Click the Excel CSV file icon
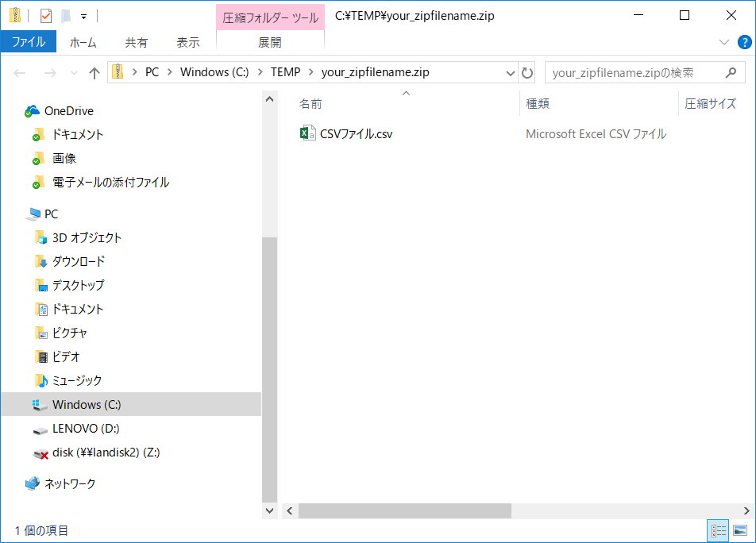This screenshot has height=543, width=756. 307,133
